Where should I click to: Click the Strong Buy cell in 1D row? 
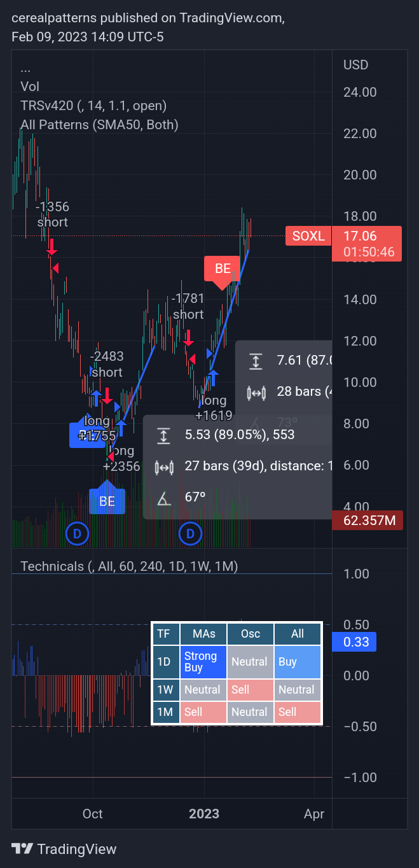(203, 662)
